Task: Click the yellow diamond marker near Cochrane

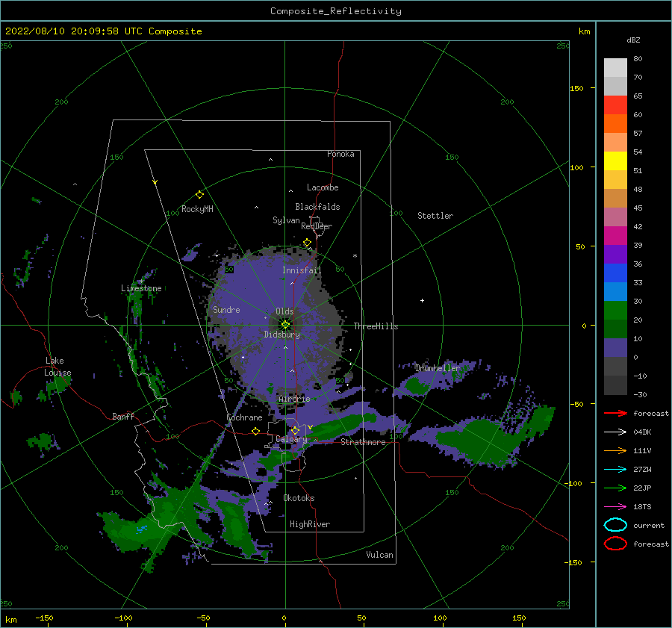Action: [256, 431]
